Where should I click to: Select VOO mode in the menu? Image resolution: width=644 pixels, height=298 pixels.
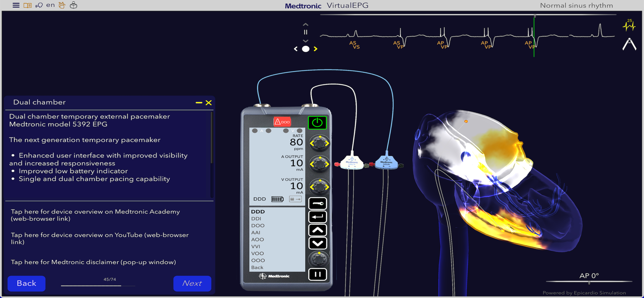coord(258,253)
